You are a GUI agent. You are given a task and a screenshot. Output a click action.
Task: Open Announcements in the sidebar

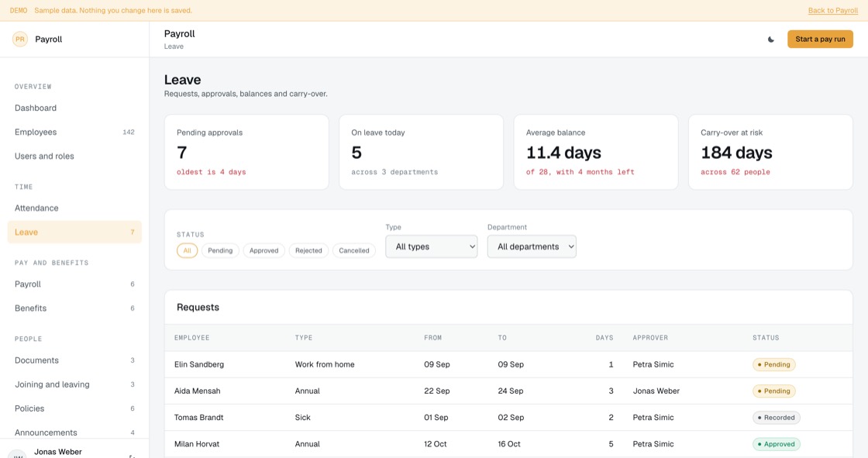(x=74, y=432)
